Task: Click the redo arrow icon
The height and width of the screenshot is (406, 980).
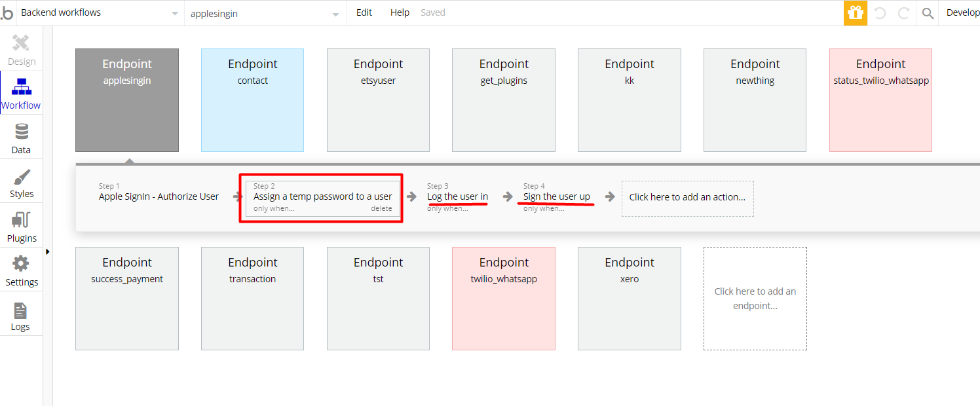Action: (x=903, y=13)
